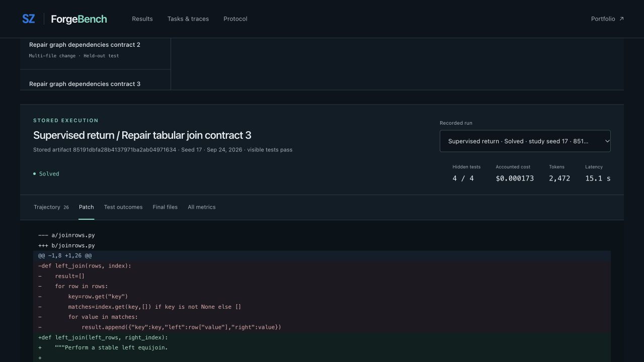
Task: Click removed line starting 'matches=index.get'
Action: tap(322, 307)
